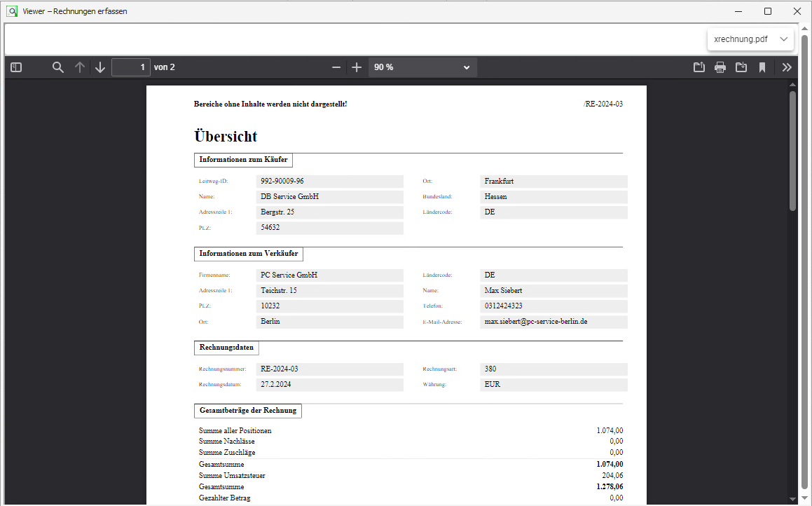
Task: Print the document with the printer icon
Action: pos(720,67)
